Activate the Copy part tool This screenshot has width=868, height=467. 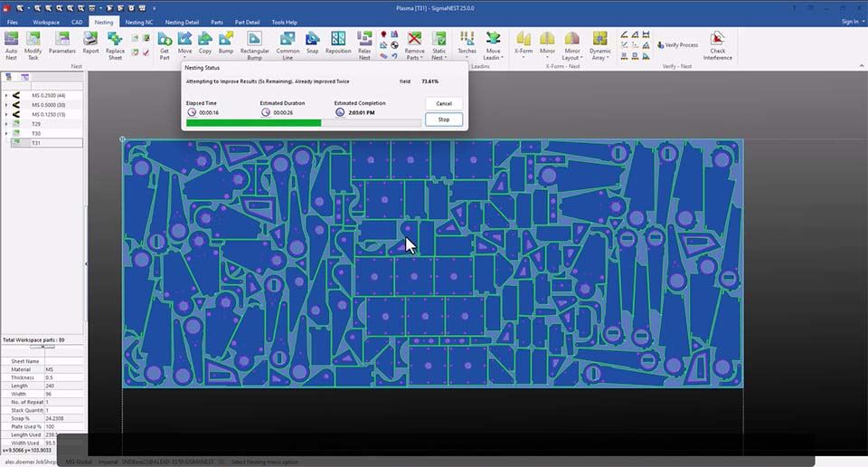[205, 43]
